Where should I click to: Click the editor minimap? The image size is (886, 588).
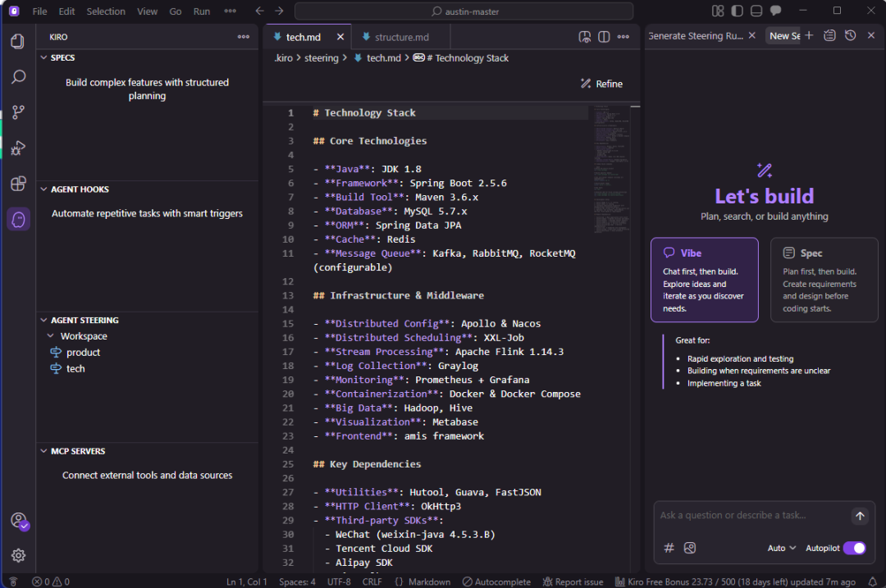coord(612,170)
